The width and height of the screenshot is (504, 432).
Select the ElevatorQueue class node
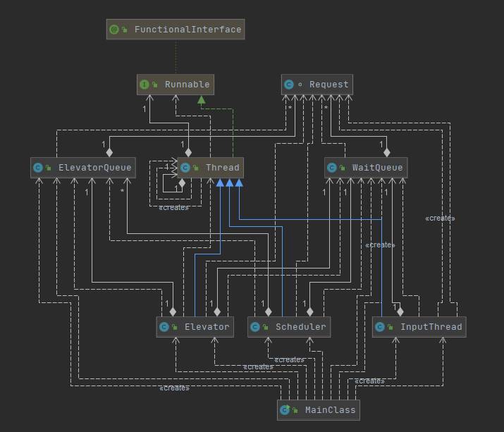pyautogui.click(x=83, y=168)
